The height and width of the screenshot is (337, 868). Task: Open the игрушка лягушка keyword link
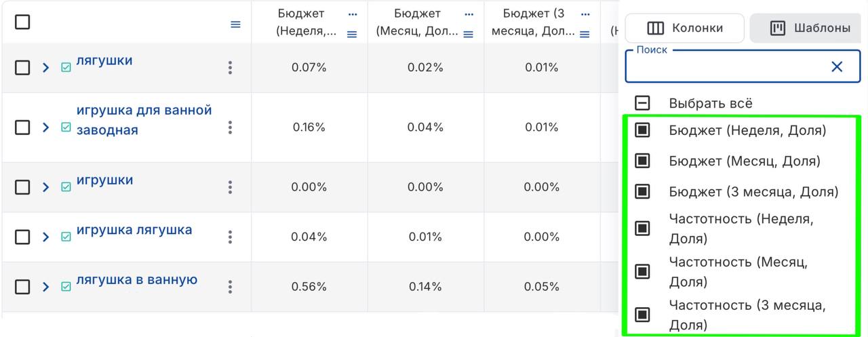(x=134, y=230)
